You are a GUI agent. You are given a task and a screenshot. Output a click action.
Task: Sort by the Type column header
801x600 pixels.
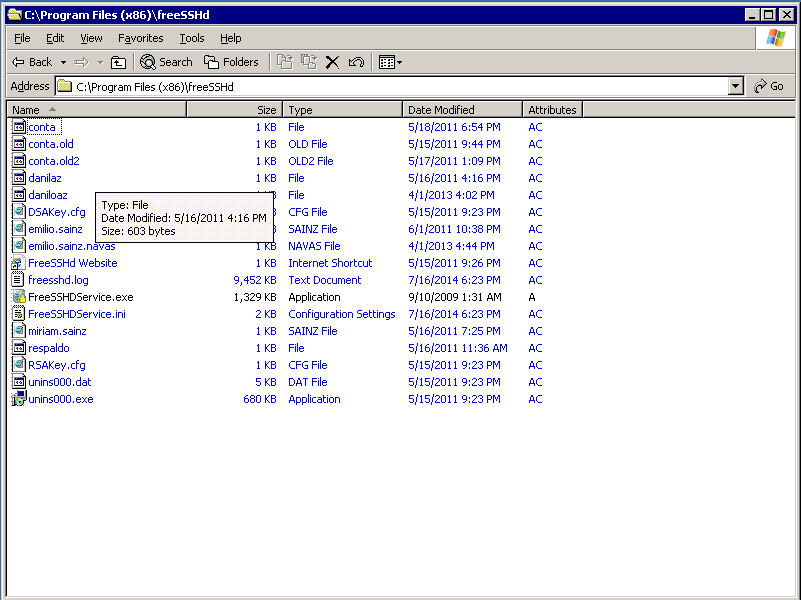click(342, 110)
